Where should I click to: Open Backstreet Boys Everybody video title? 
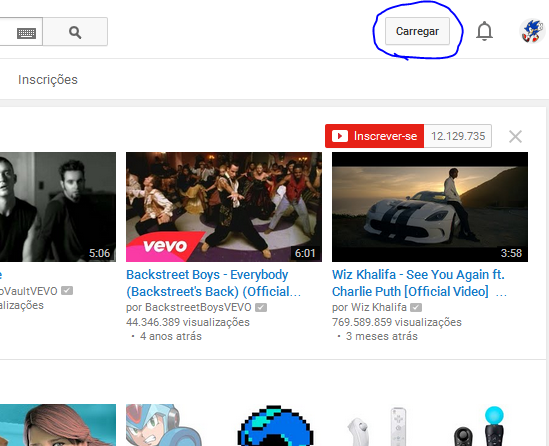[213, 283]
